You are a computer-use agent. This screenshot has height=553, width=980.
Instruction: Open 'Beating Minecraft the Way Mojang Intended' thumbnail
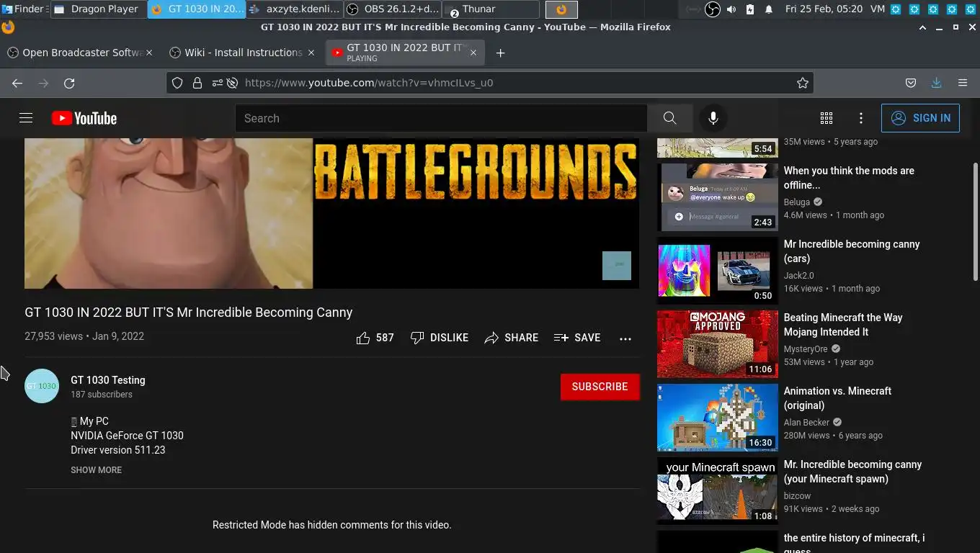coord(718,344)
